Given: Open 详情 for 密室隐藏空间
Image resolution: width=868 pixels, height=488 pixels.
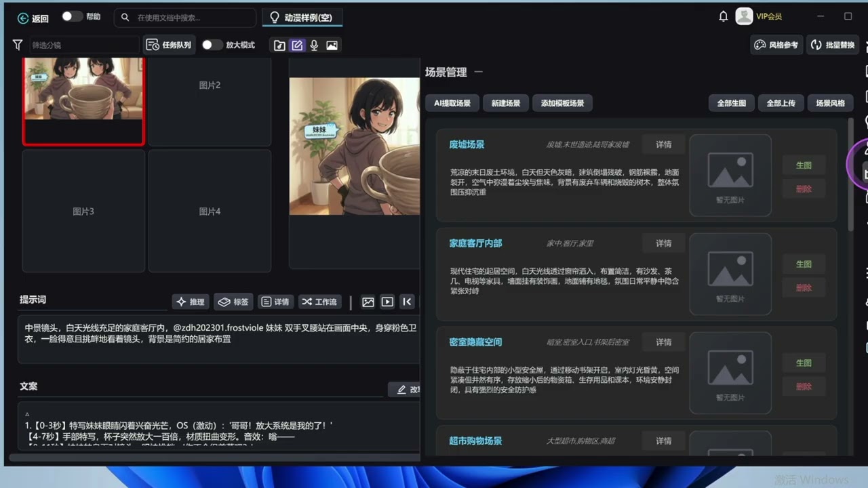Looking at the screenshot, I should (x=663, y=342).
